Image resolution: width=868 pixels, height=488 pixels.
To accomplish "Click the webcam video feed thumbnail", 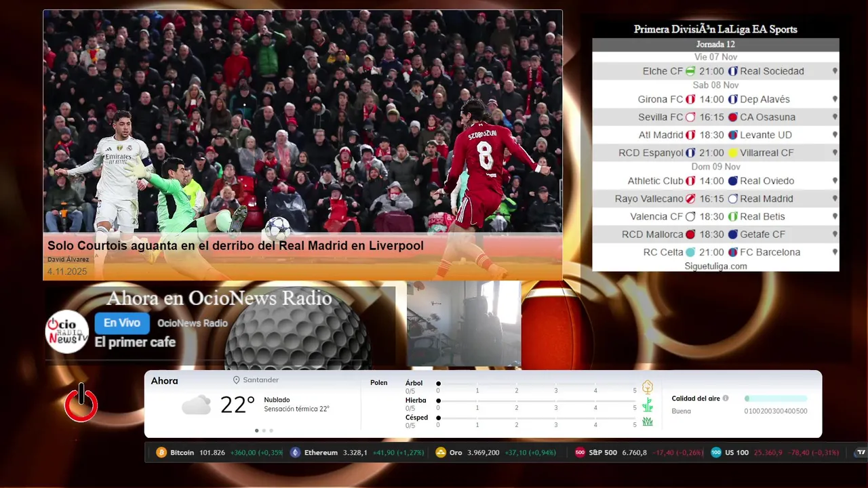I will [x=464, y=324].
